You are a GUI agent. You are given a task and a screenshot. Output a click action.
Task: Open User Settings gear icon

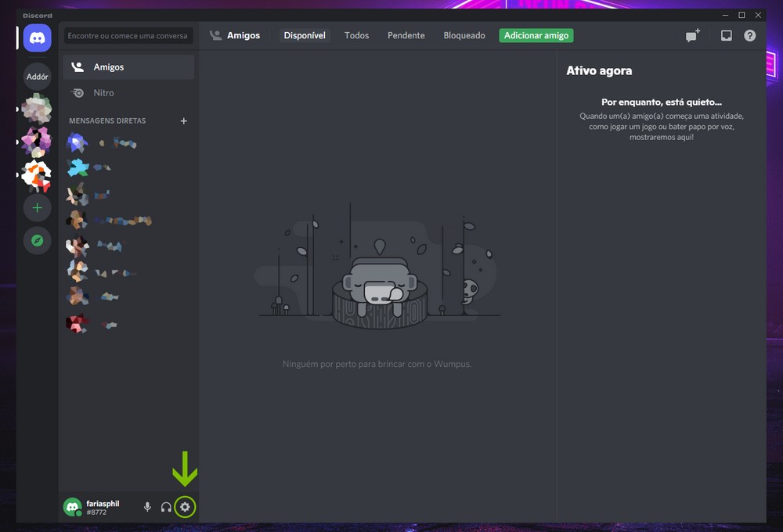click(x=185, y=507)
